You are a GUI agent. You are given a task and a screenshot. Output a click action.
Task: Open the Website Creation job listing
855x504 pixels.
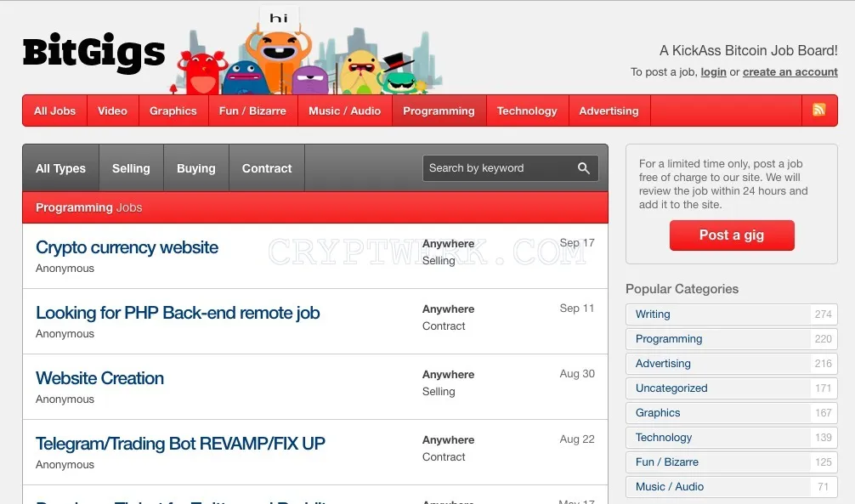[x=99, y=378]
